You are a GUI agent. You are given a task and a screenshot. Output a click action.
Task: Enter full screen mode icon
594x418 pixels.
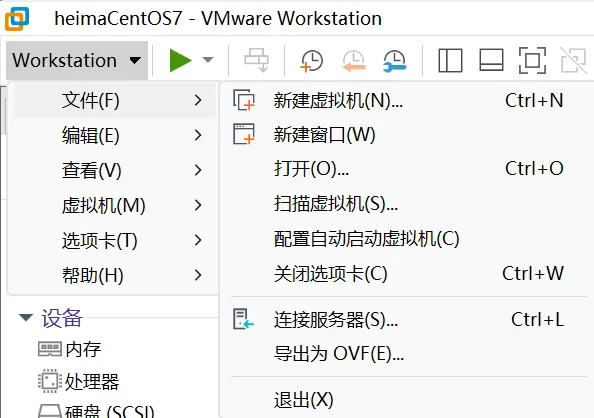click(x=533, y=60)
